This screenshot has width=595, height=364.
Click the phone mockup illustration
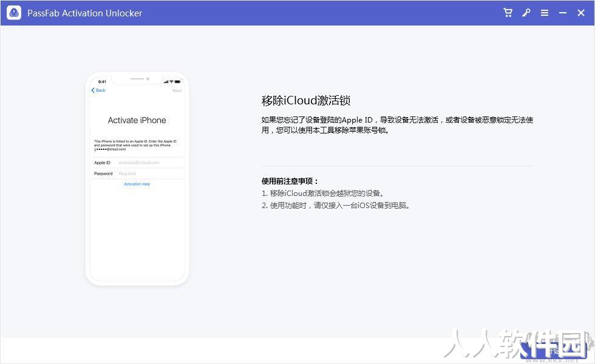click(137, 178)
